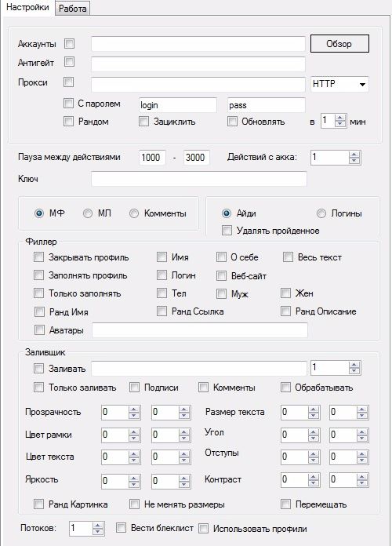Open the Настройки tab
Image resolution: width=392 pixels, height=546 pixels.
(x=27, y=7)
